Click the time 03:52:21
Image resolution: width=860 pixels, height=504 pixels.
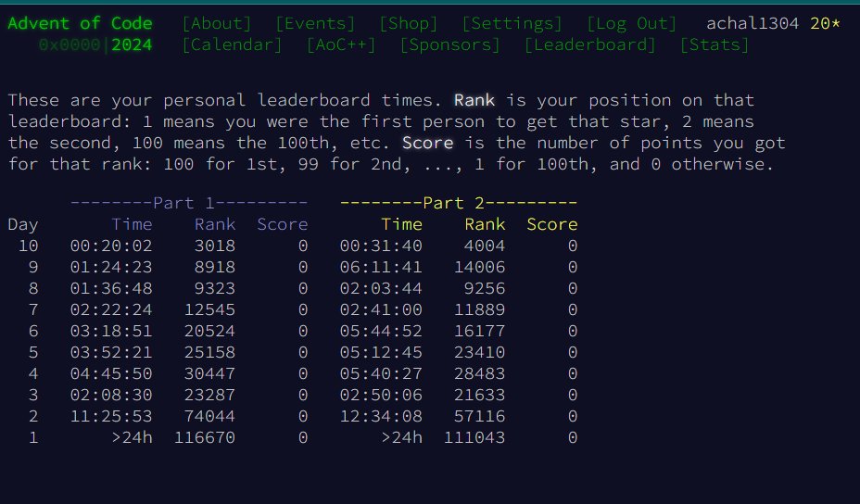tap(111, 353)
